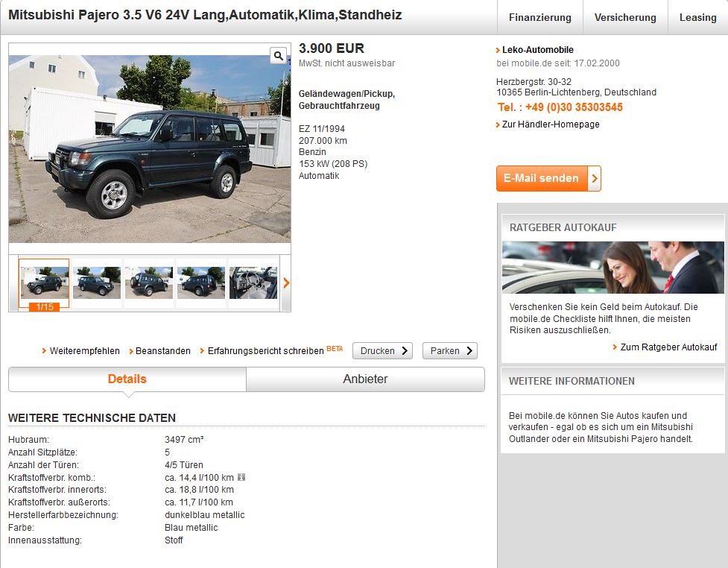Viewport: 728px width, 568px height.
Task: Click arrow before Zur Händler-Homepage
Action: tap(498, 124)
